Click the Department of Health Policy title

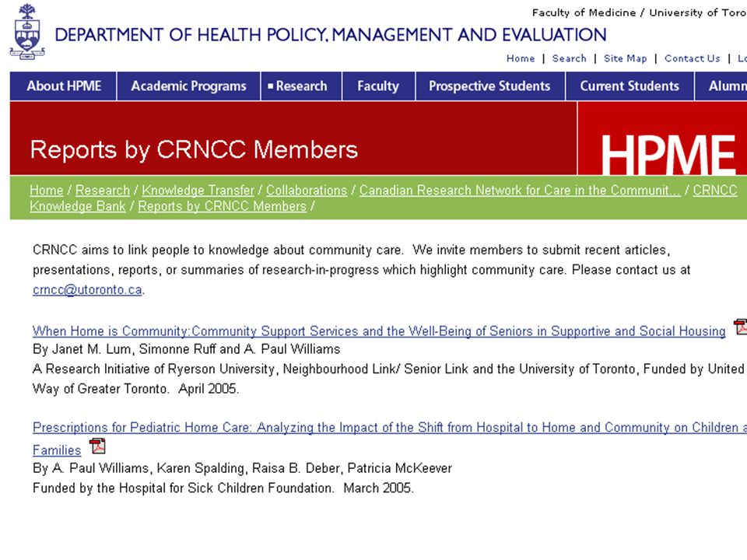[x=330, y=35]
